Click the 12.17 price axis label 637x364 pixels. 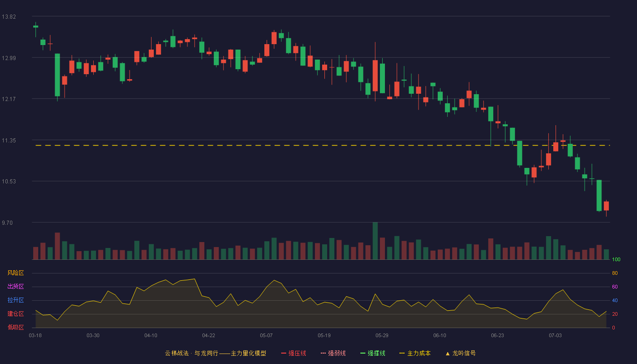pos(9,99)
